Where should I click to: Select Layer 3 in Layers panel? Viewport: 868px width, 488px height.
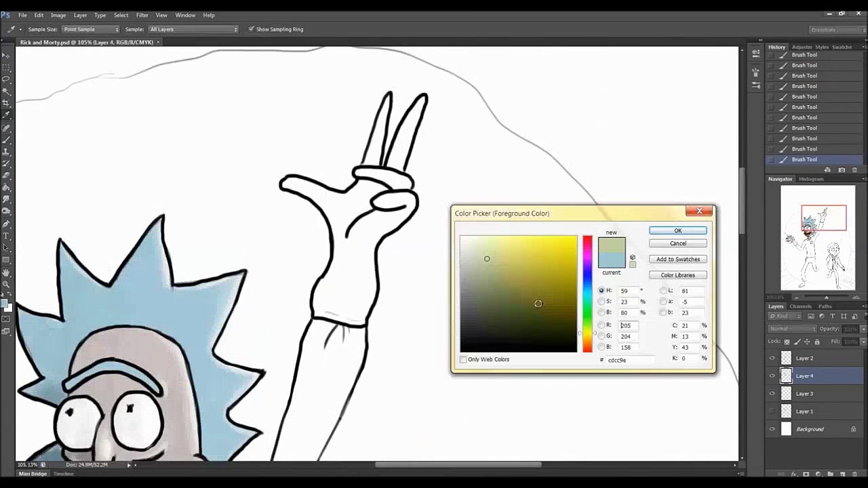814,393
